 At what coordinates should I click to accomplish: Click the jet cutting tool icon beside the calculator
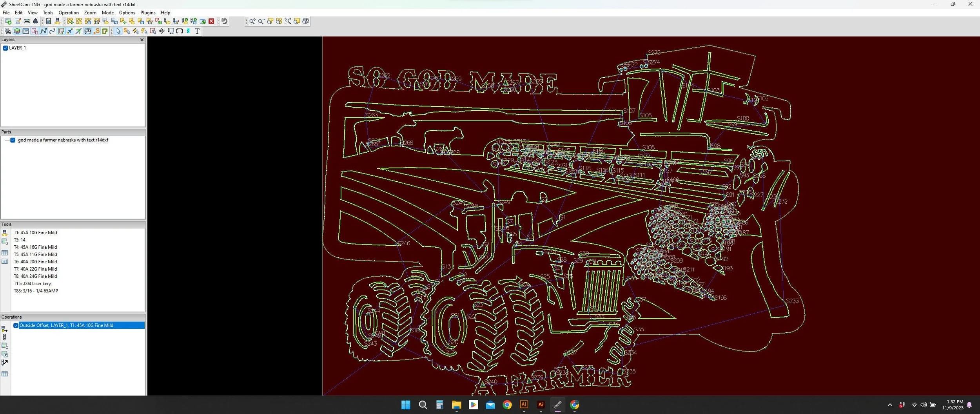(58, 21)
